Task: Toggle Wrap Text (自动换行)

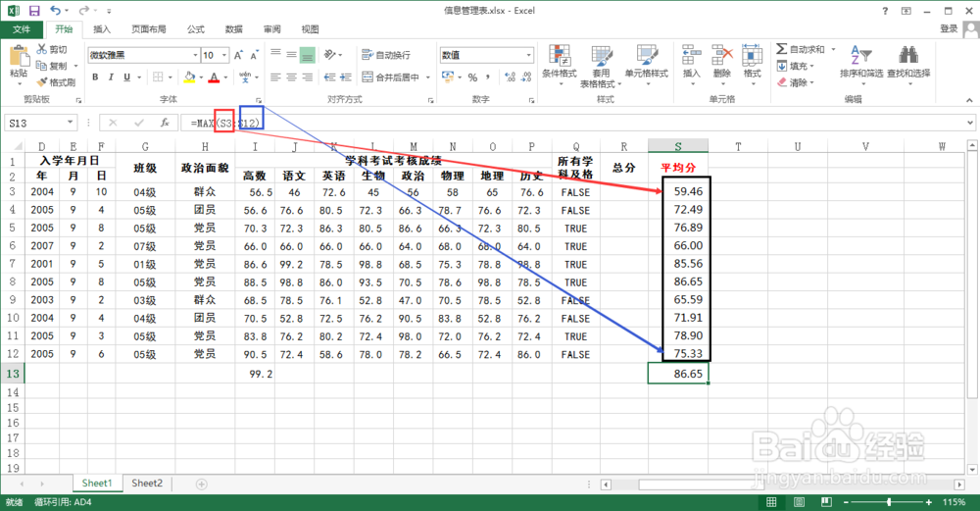Action: (386, 55)
